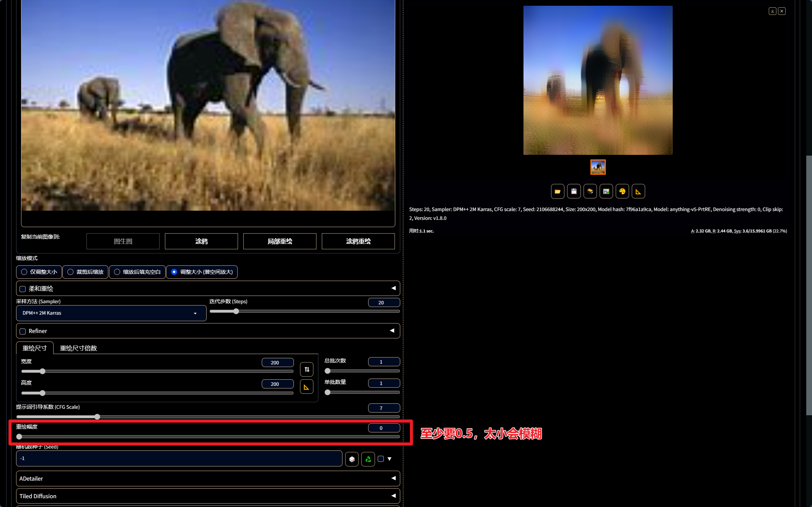812x507 pixels.
Task: Open the output images folder icon
Action: 558,191
